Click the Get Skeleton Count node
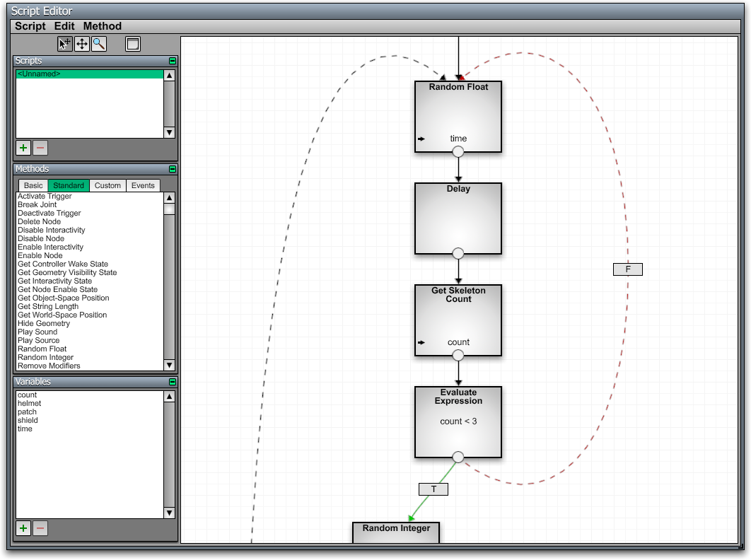 [458, 320]
